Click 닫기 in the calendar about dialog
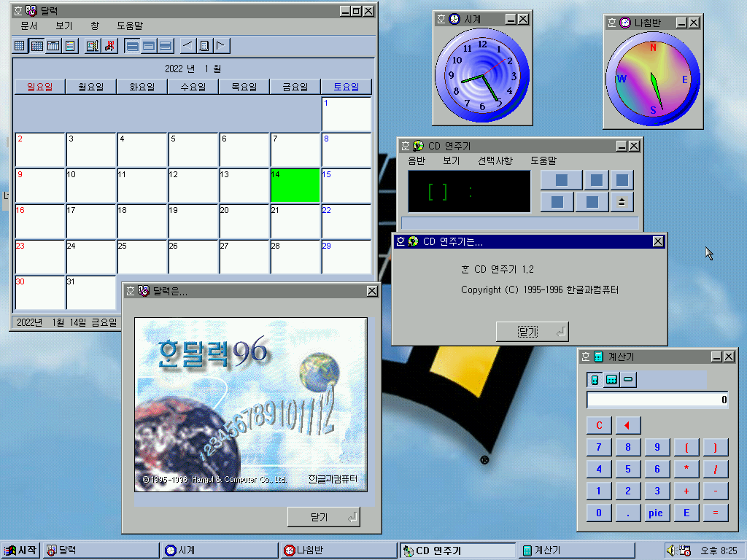The width and height of the screenshot is (747, 560). (x=324, y=517)
